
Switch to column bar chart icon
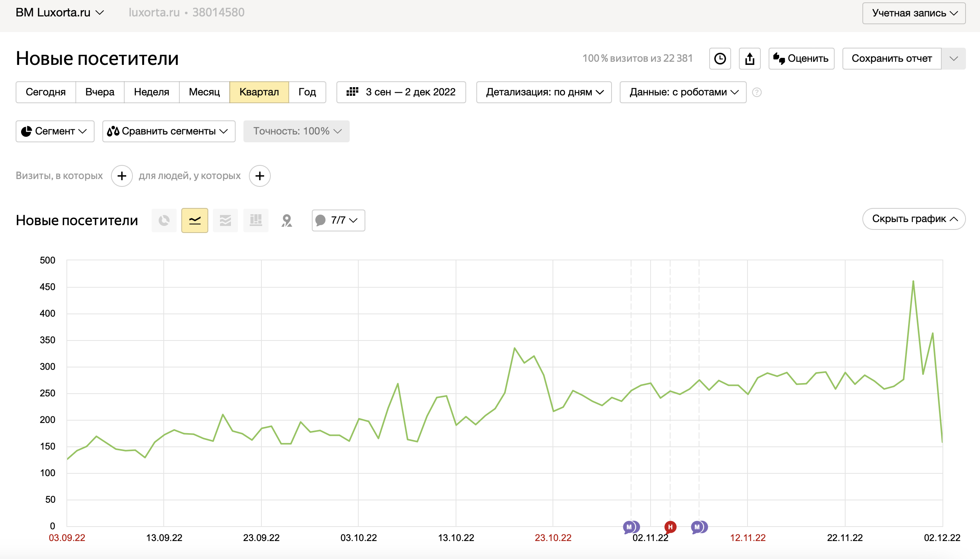click(256, 220)
